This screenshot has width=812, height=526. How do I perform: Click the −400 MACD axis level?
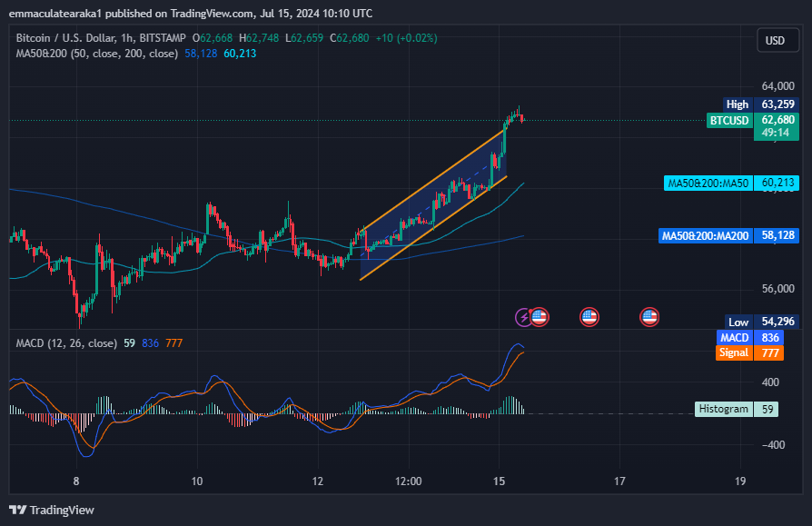(773, 445)
